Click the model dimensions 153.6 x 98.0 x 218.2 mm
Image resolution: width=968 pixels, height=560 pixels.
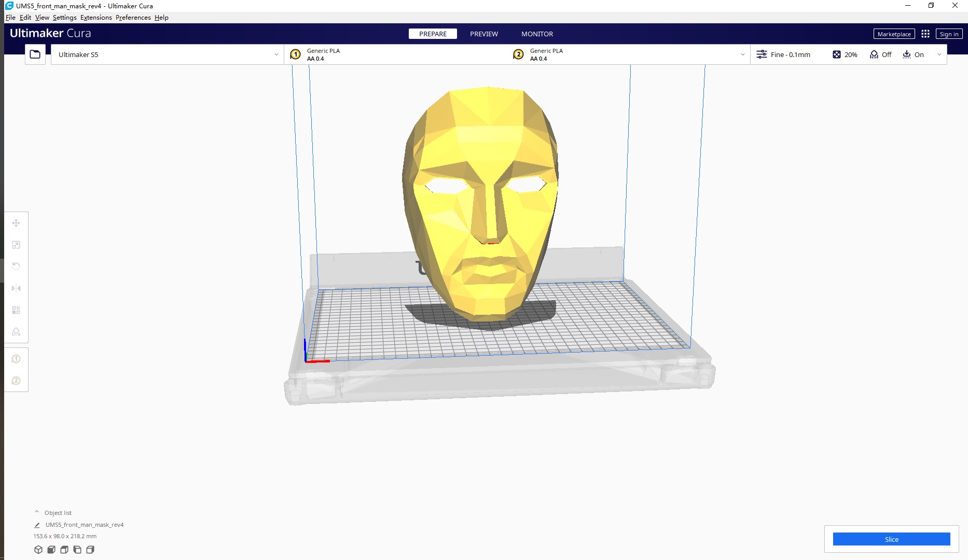(65, 536)
